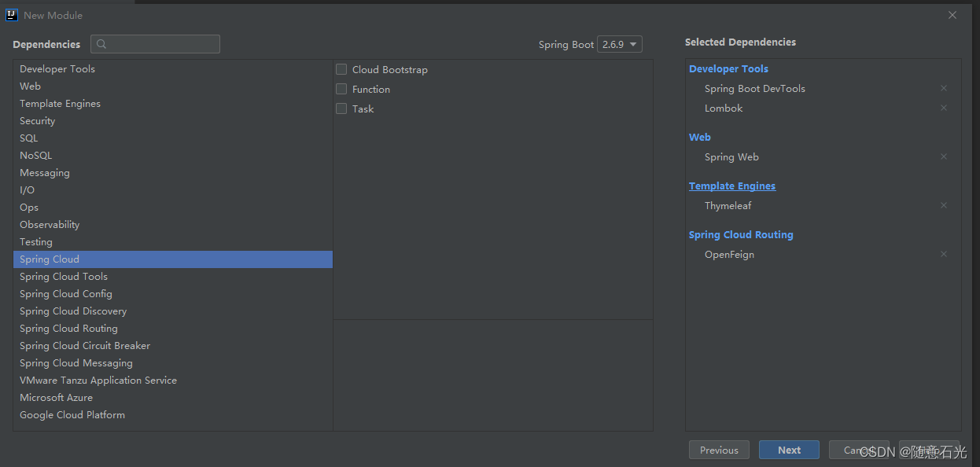This screenshot has width=980, height=467.
Task: Select VMware Tanzu Application Service category
Action: pyautogui.click(x=173, y=381)
